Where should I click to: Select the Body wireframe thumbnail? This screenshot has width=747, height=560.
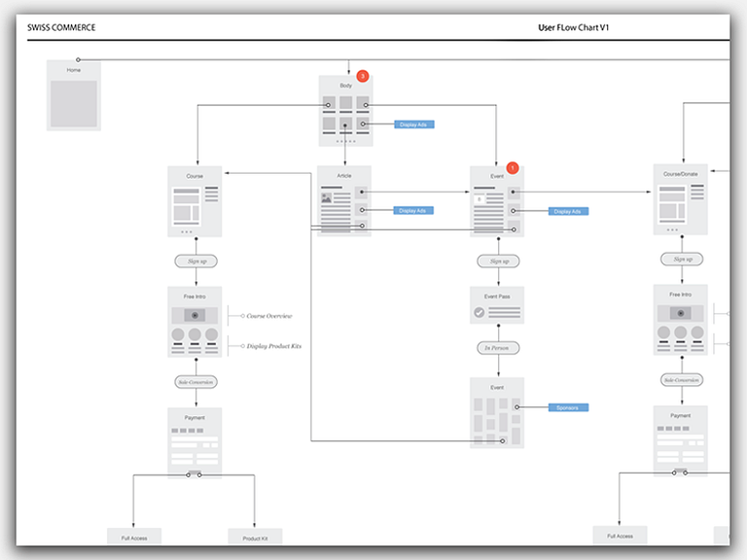[x=346, y=111]
